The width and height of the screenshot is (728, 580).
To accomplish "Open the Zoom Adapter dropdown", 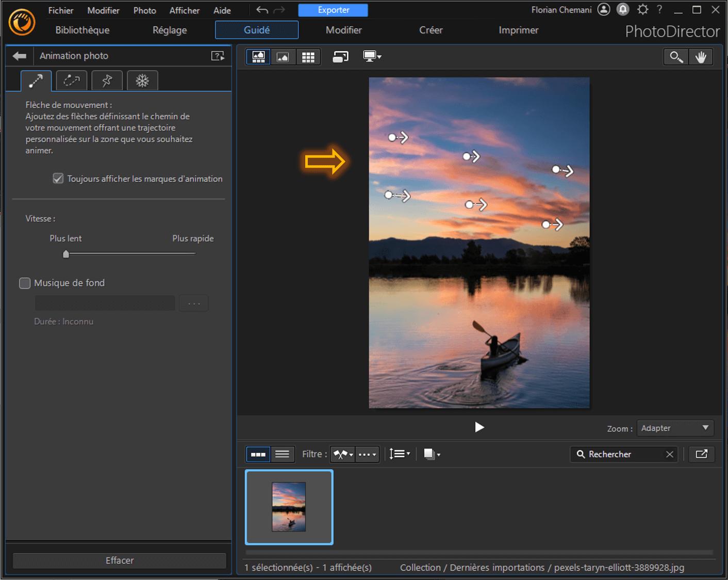I will [675, 428].
